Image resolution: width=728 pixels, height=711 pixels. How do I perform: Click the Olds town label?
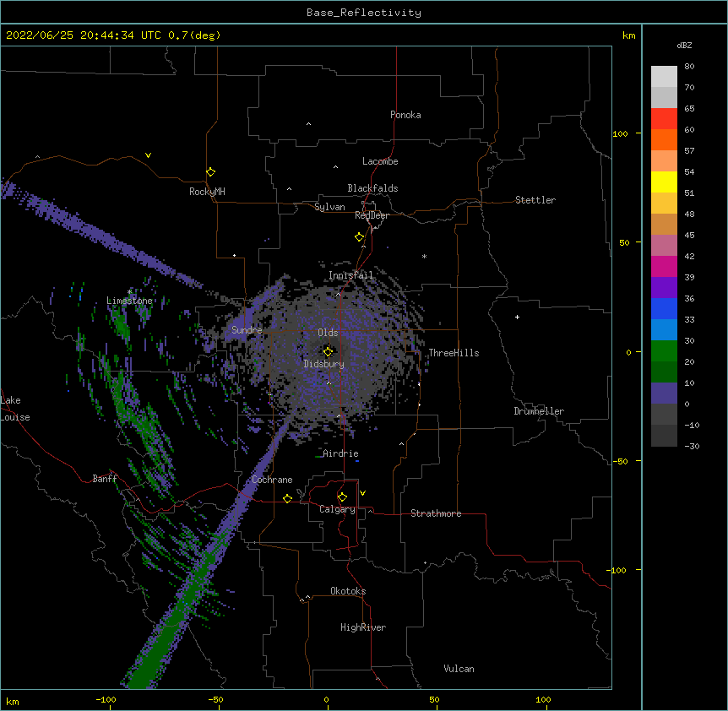click(328, 333)
